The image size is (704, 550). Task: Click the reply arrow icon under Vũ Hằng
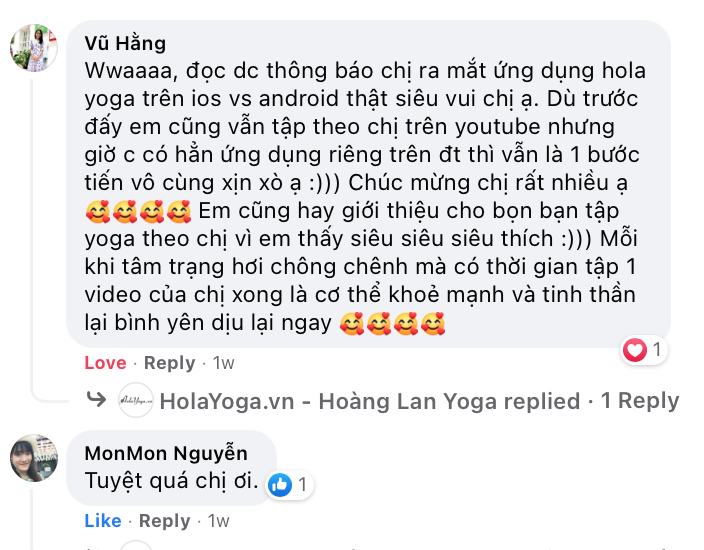(x=96, y=399)
